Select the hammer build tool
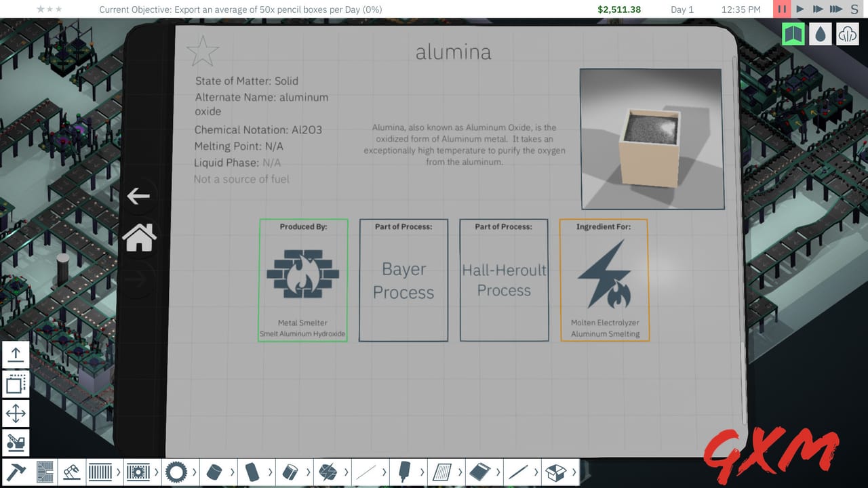The width and height of the screenshot is (868, 488). click(17, 472)
